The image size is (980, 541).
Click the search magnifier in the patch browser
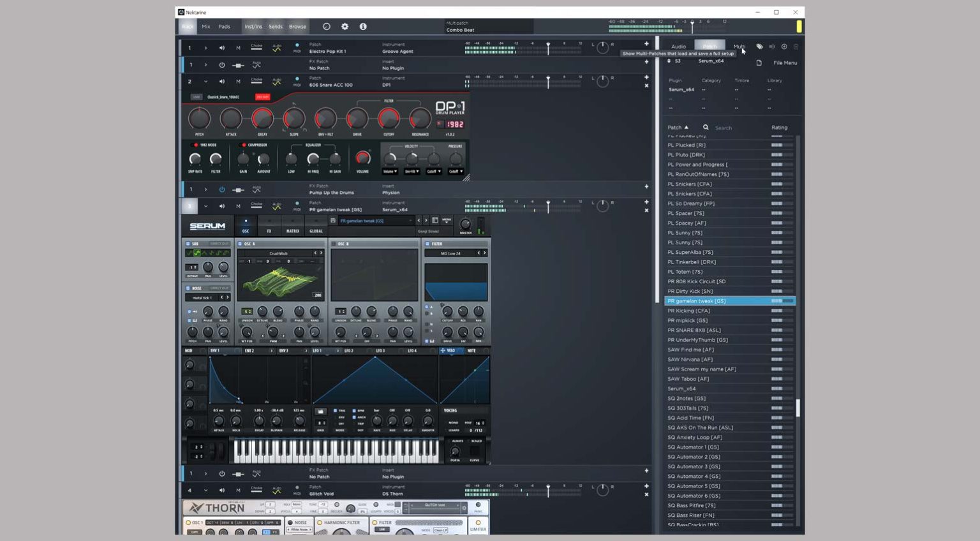pyautogui.click(x=706, y=127)
